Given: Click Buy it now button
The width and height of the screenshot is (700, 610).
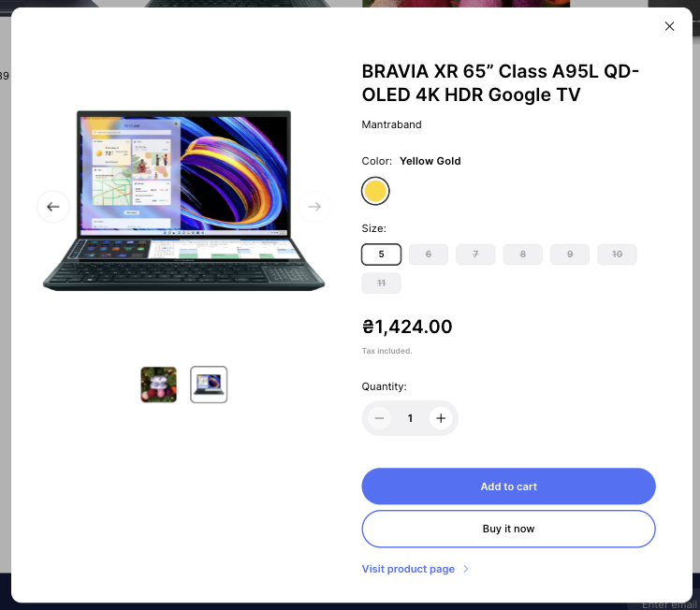Looking at the screenshot, I should pyautogui.click(x=508, y=529).
